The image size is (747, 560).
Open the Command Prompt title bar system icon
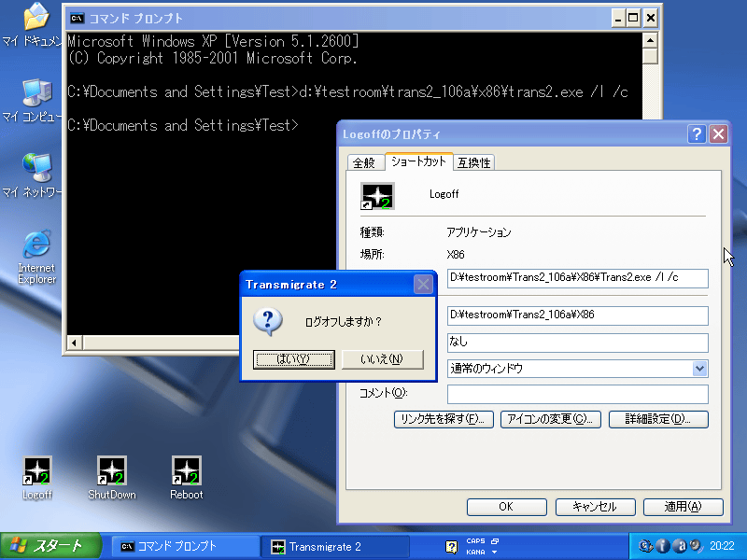[x=77, y=18]
